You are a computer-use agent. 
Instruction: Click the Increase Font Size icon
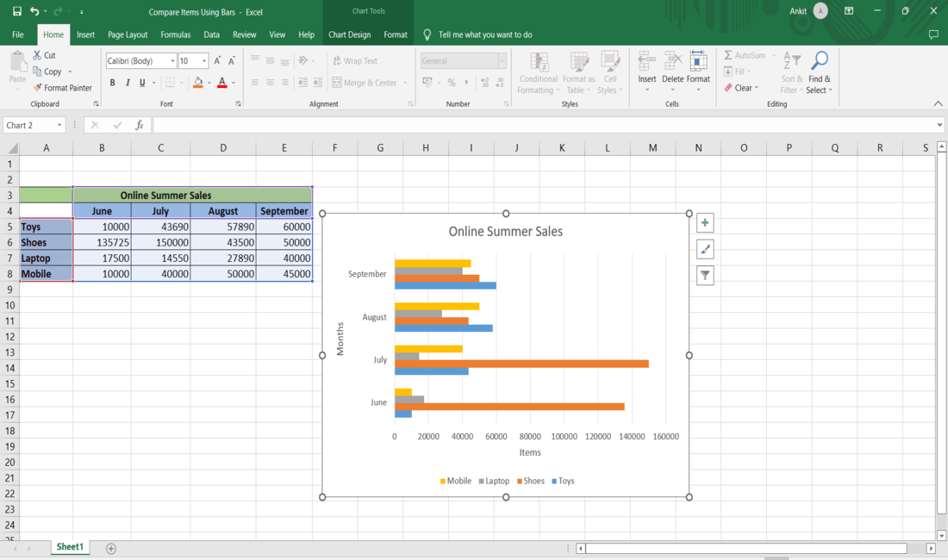coord(217,61)
